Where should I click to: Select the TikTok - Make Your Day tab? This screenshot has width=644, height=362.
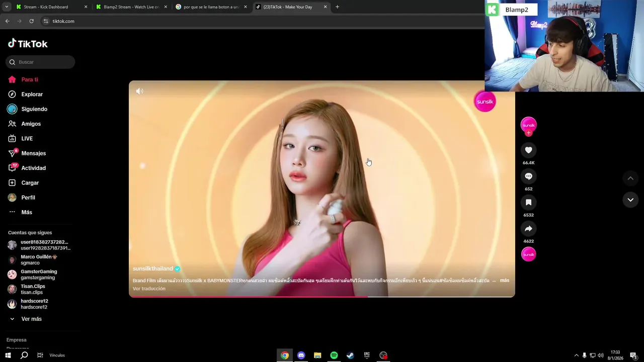(291, 7)
